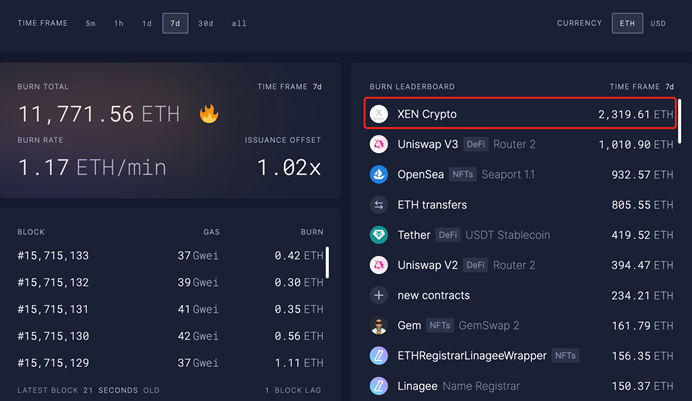Click the NFTs tag beside ETHRegistrarLinageeWrapper
The height and width of the screenshot is (401, 692).
coord(565,356)
